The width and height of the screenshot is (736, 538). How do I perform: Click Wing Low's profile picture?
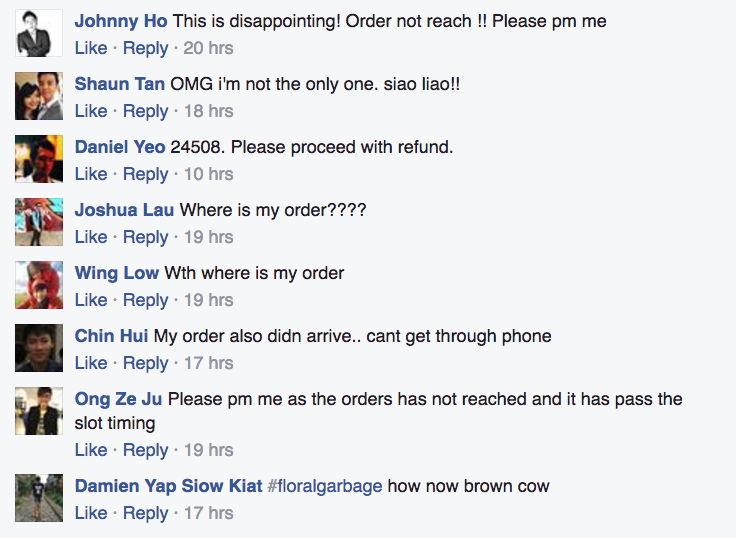point(39,285)
